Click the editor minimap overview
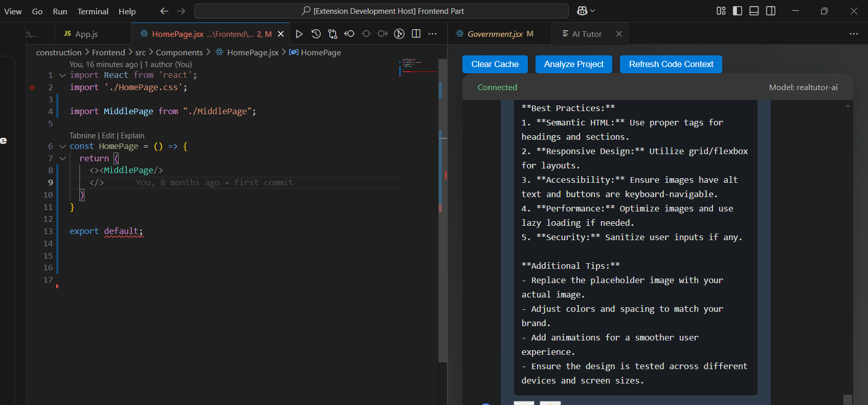Viewport: 868px width, 405px height. [x=418, y=66]
